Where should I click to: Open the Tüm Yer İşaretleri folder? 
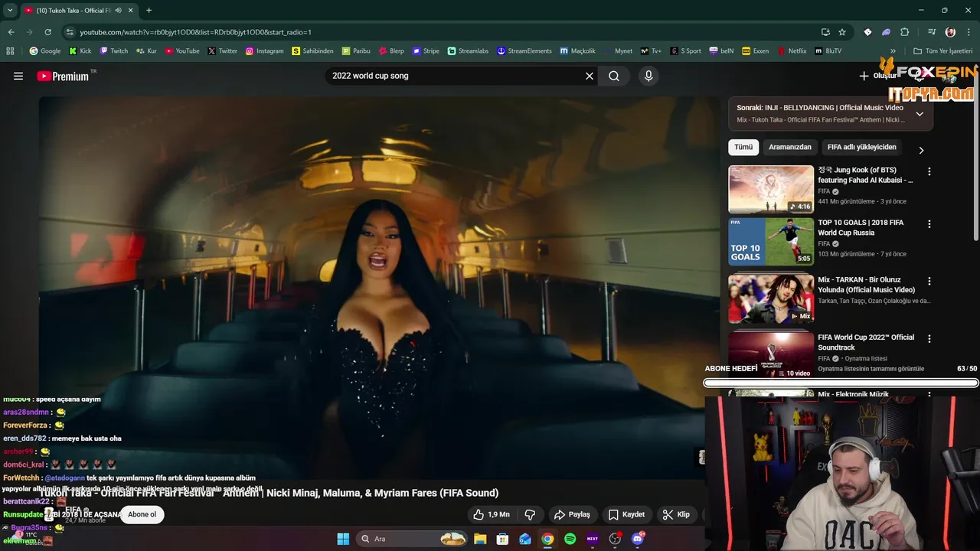[x=942, y=51]
